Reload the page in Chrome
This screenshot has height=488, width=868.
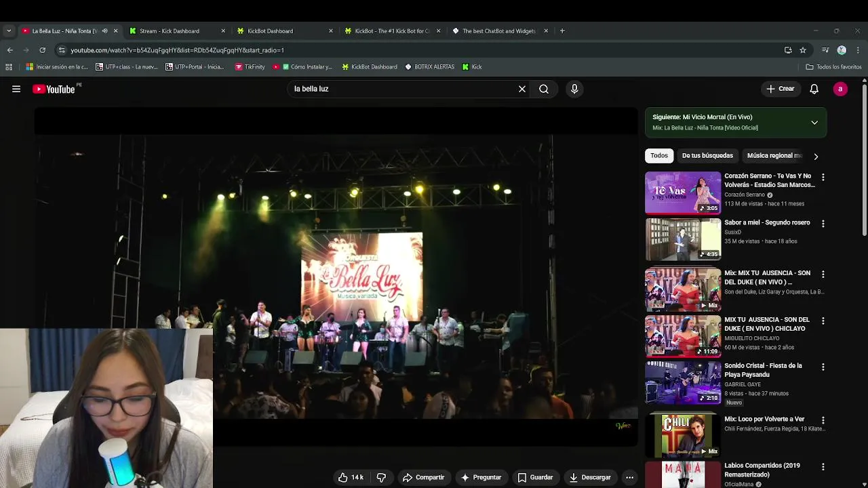(42, 49)
